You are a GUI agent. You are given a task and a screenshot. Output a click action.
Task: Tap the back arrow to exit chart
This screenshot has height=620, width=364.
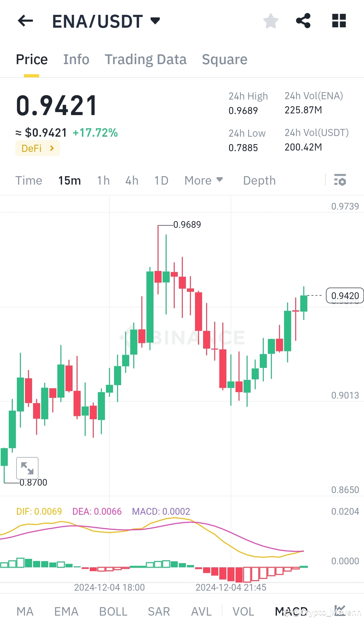(x=25, y=21)
